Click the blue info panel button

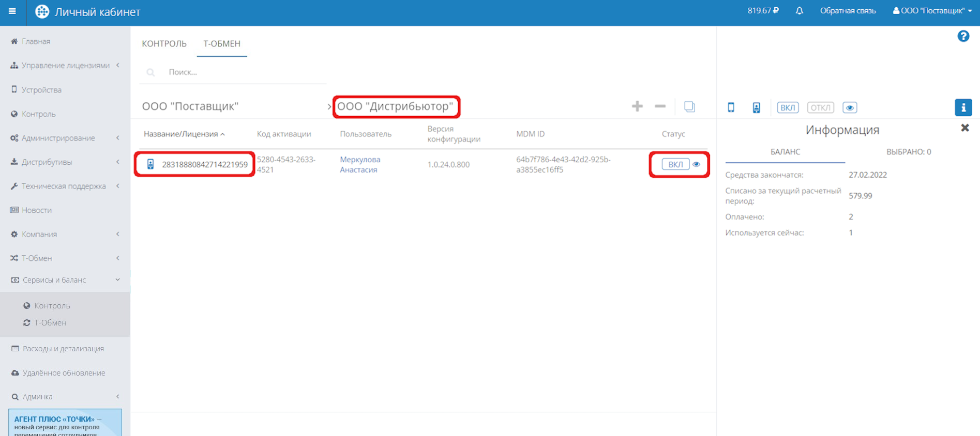click(x=963, y=107)
